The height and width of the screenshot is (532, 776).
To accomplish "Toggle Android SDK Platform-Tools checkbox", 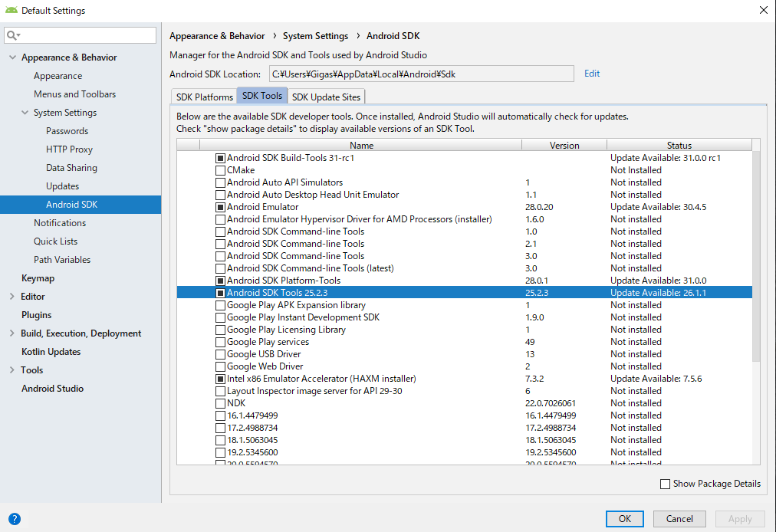I will (x=220, y=281).
